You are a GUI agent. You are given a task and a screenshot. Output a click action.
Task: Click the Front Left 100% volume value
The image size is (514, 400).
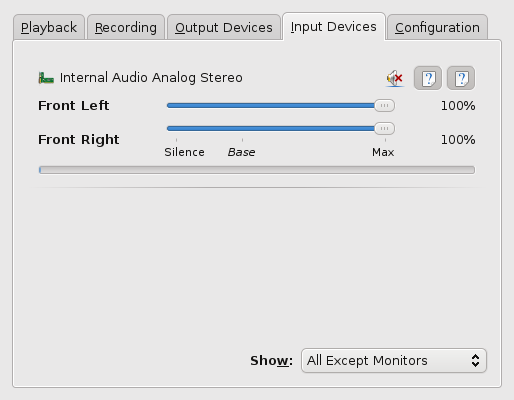(458, 106)
